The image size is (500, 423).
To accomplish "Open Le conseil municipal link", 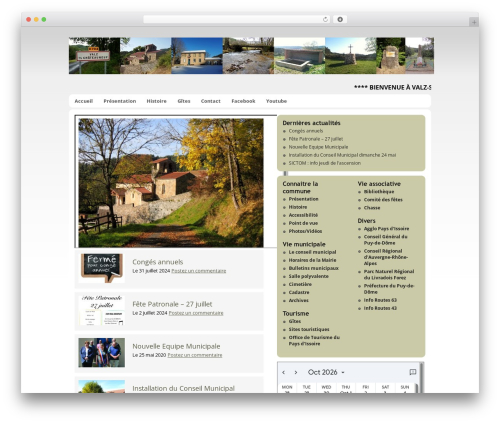I will (x=312, y=252).
